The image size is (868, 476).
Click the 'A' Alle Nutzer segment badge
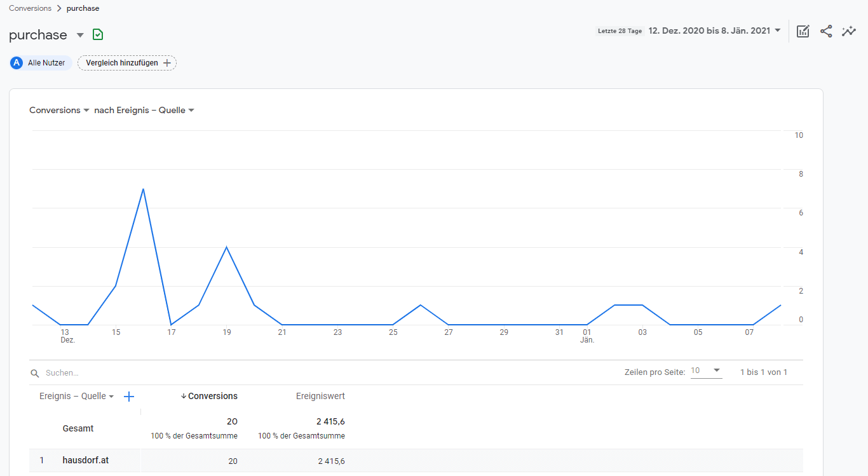17,63
